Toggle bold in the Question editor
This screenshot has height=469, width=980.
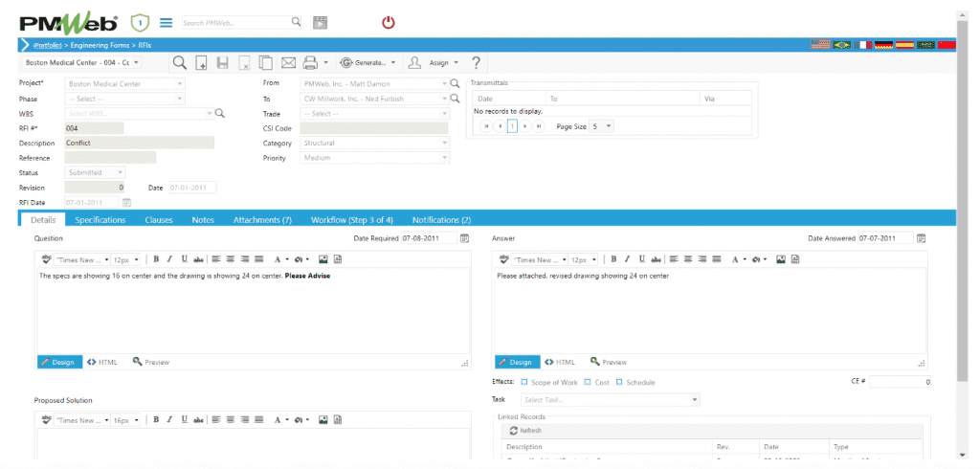tap(156, 258)
